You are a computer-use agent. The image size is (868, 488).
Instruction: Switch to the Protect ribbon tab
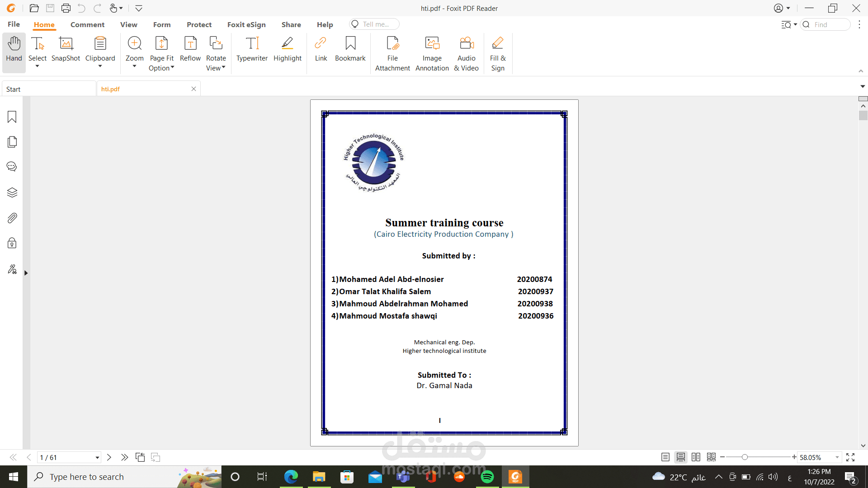click(199, 25)
